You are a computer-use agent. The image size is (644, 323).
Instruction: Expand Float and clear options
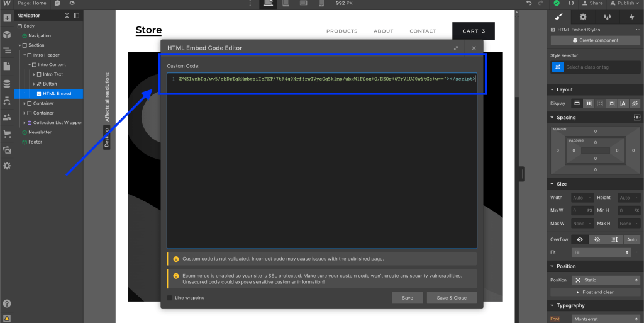pyautogui.click(x=595, y=292)
